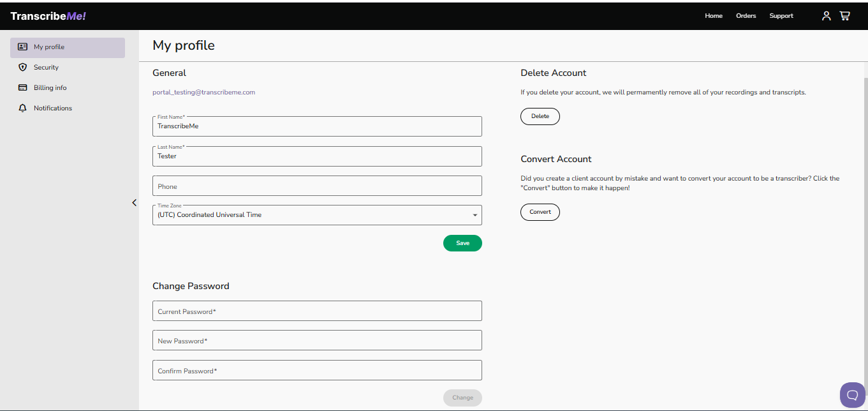The height and width of the screenshot is (411, 868).
Task: Open the Orders page
Action: pos(746,15)
